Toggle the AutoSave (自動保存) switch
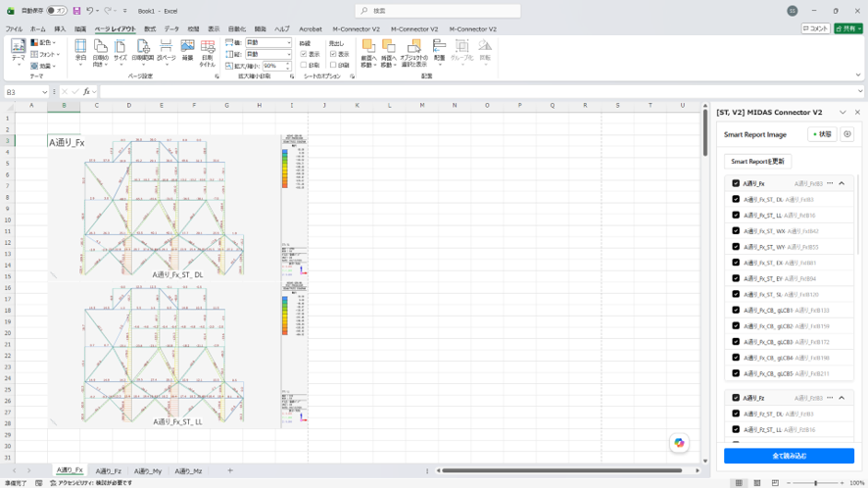This screenshot has width=868, height=488. [56, 11]
